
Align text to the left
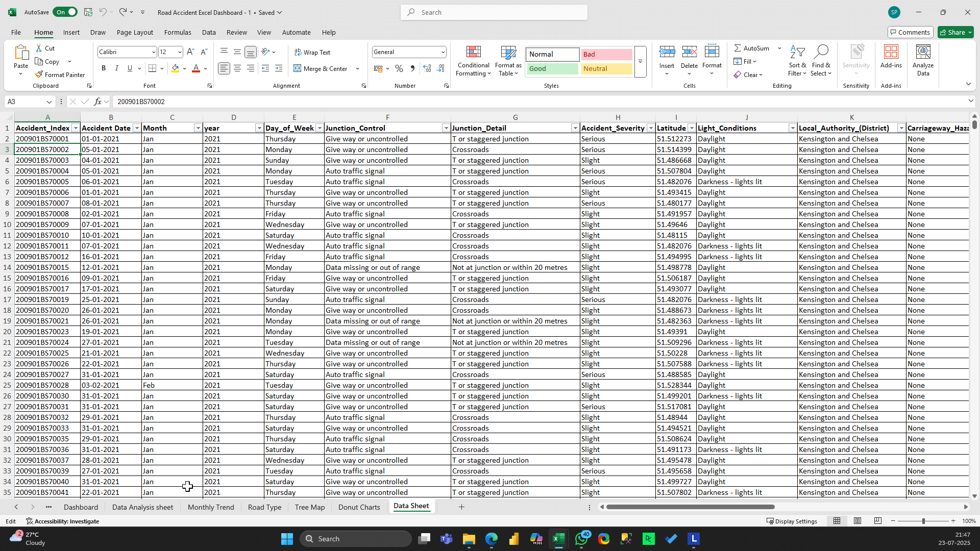(224, 68)
